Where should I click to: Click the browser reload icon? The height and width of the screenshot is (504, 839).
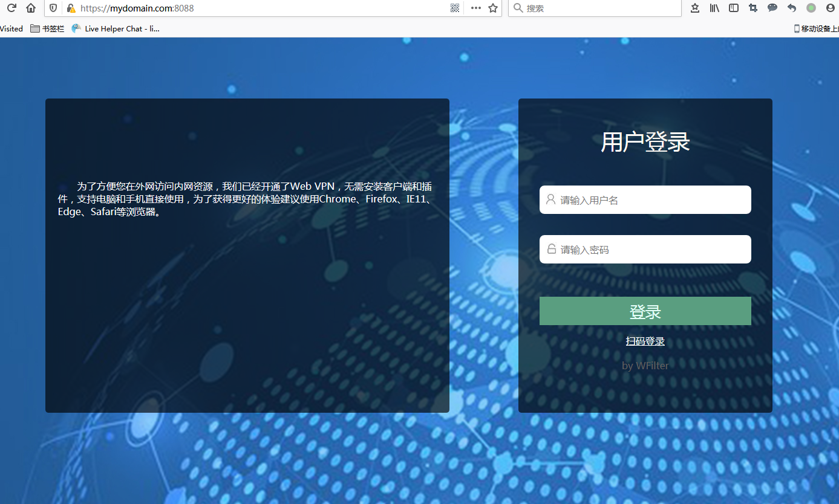(11, 8)
